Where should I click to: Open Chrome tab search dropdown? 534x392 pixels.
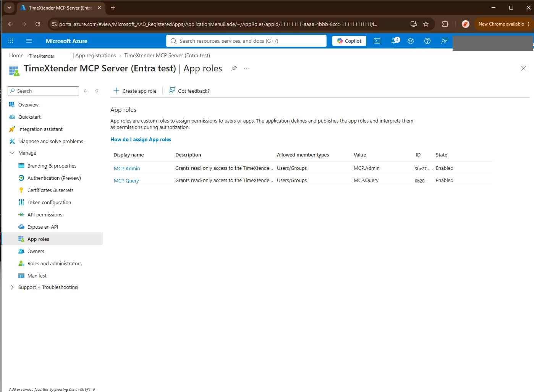point(9,8)
